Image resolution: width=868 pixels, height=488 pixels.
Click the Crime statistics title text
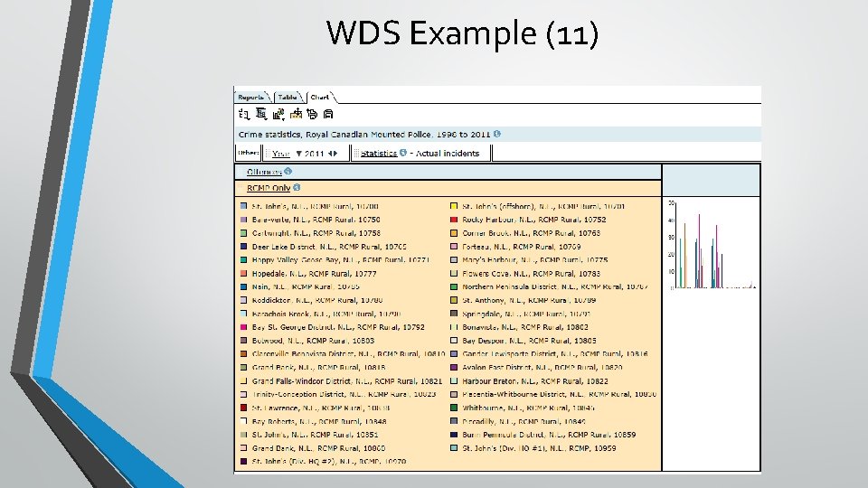364,135
